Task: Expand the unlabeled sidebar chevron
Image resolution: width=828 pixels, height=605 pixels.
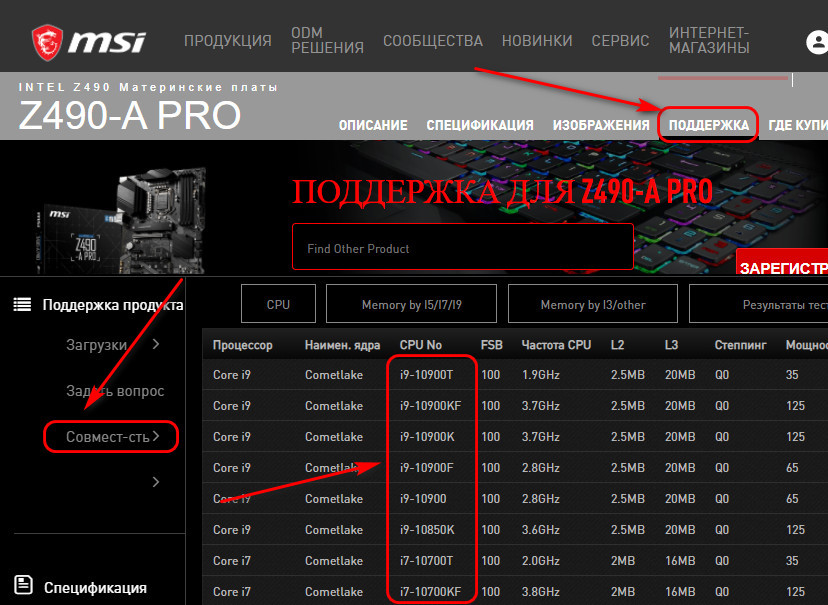Action: coord(156,482)
